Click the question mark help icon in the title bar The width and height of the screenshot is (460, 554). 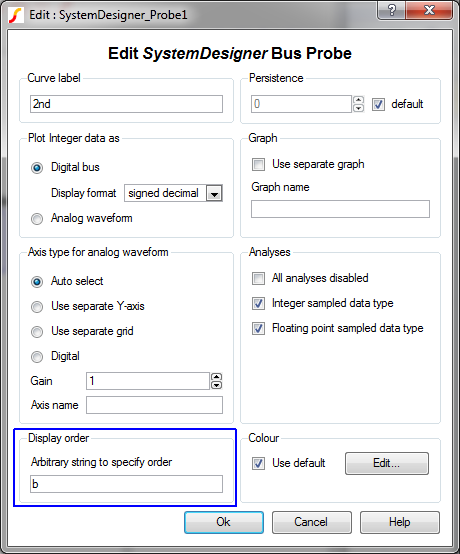tap(392, 10)
